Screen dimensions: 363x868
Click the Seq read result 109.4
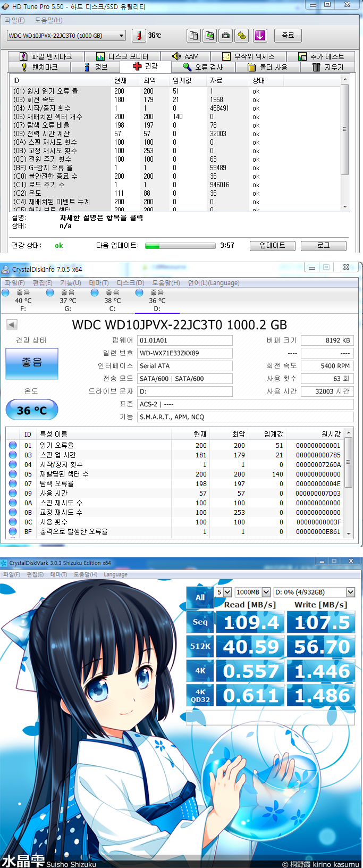[250, 622]
